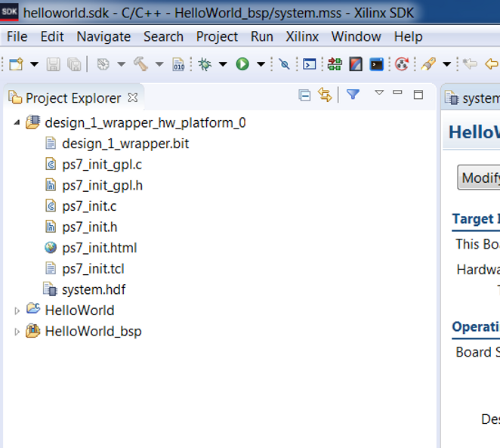Click the binary 010 file icon
Viewport: 500px width, 448px height.
(178, 64)
